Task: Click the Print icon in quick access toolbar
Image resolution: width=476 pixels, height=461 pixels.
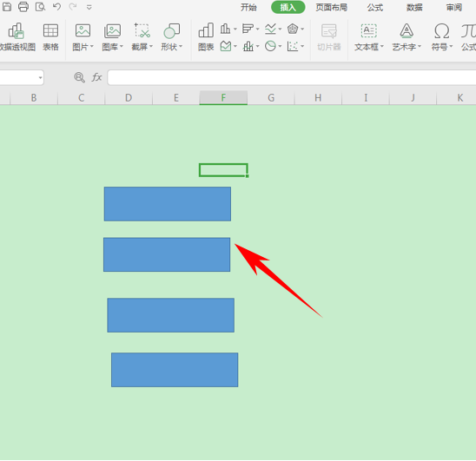Action: [23, 7]
